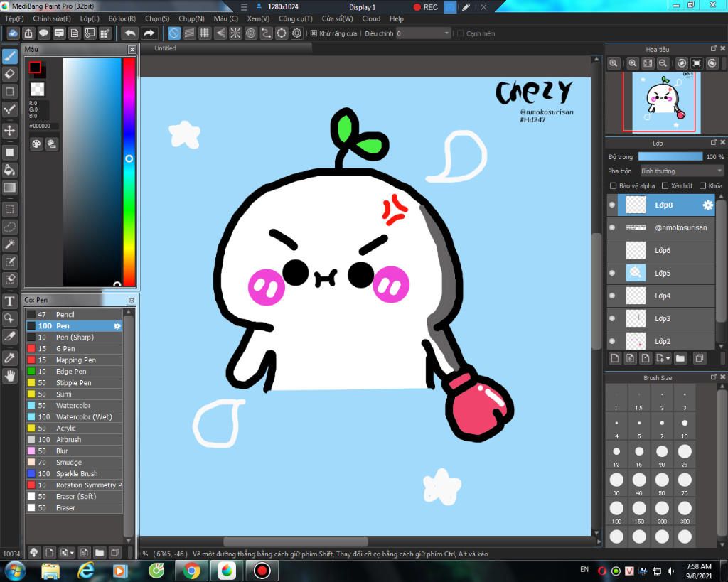Image resolution: width=728 pixels, height=582 pixels.
Task: Open the Pha trộn blend mode dropdown
Action: tap(682, 171)
